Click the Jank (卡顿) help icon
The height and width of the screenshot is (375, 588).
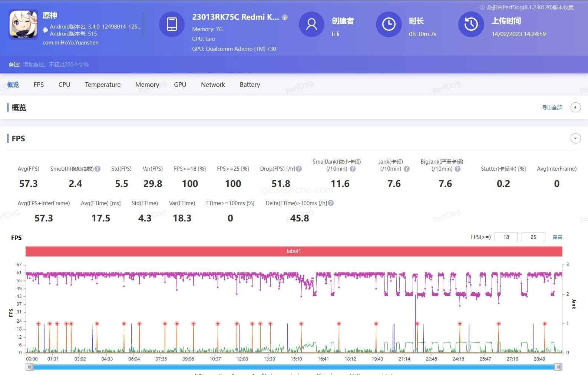pos(407,169)
